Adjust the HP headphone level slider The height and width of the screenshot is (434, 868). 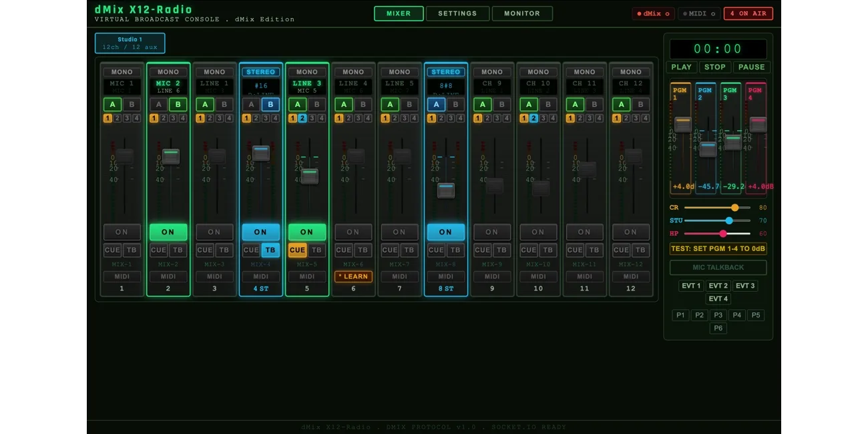pos(717,234)
